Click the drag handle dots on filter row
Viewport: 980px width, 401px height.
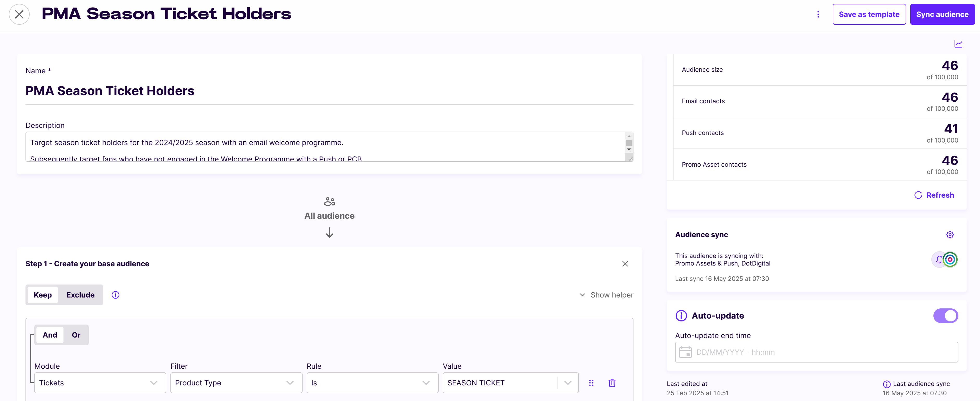[591, 383]
